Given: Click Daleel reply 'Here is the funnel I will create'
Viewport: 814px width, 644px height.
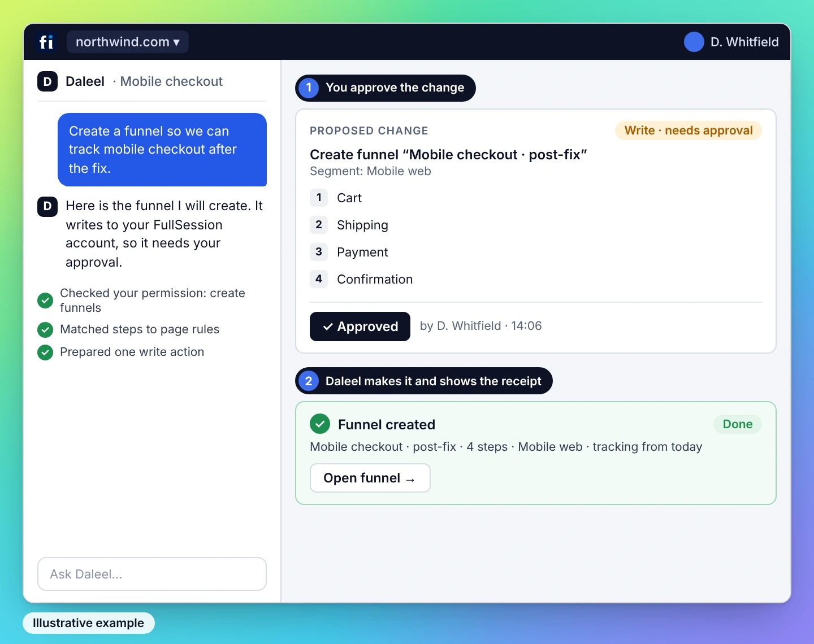Looking at the screenshot, I should [164, 234].
